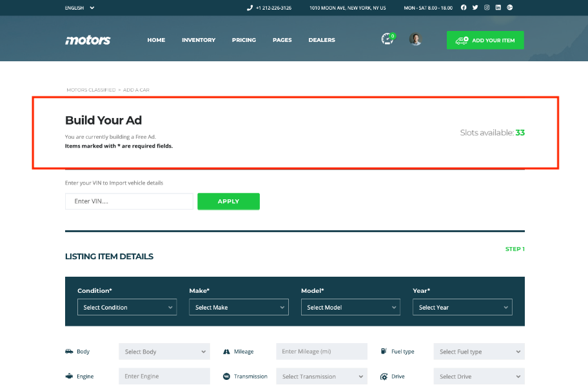Open the Pricing menu item
This screenshot has height=387, width=588.
click(244, 40)
